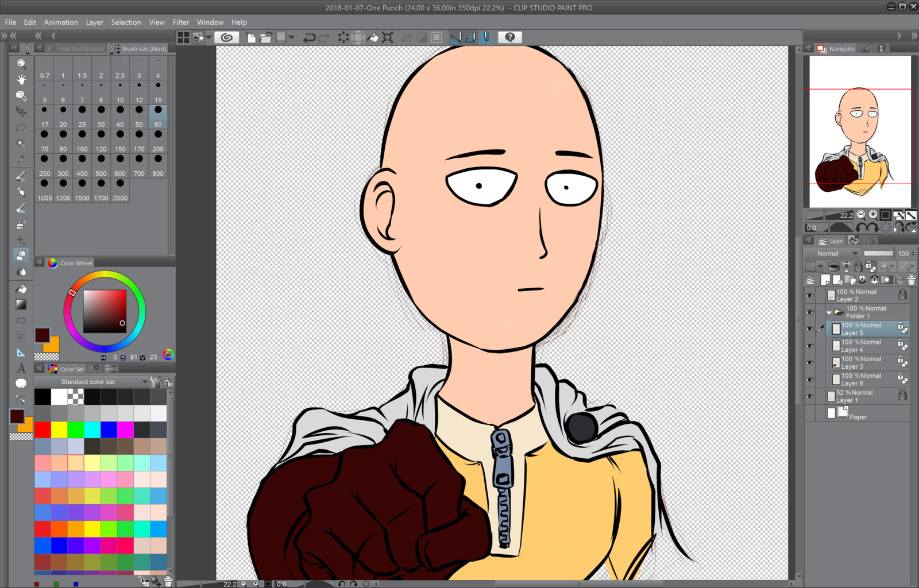
Task: Select the Ruler tool
Action: (21, 353)
